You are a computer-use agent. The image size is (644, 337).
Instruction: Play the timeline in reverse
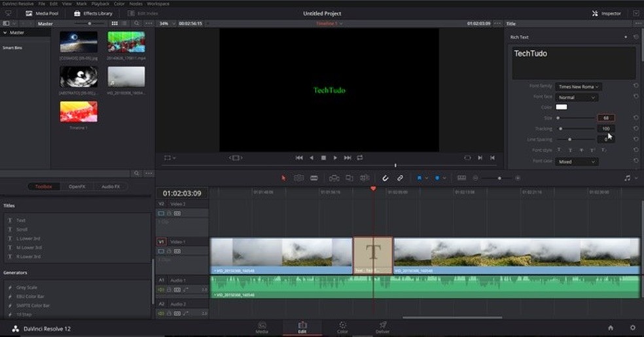pos(312,158)
